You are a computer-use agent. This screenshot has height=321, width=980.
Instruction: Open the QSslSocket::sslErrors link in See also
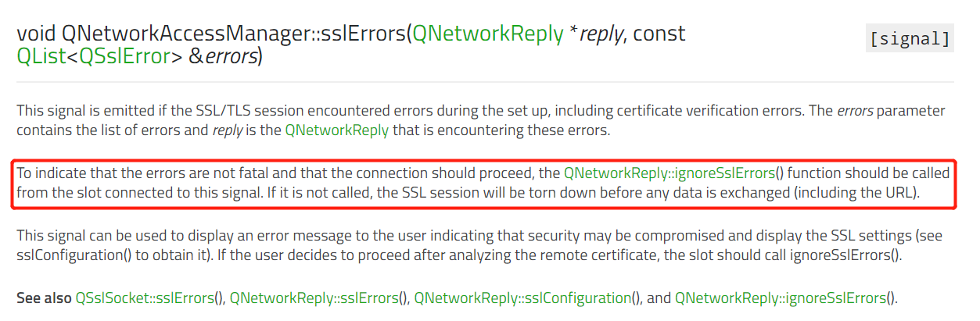tap(145, 298)
